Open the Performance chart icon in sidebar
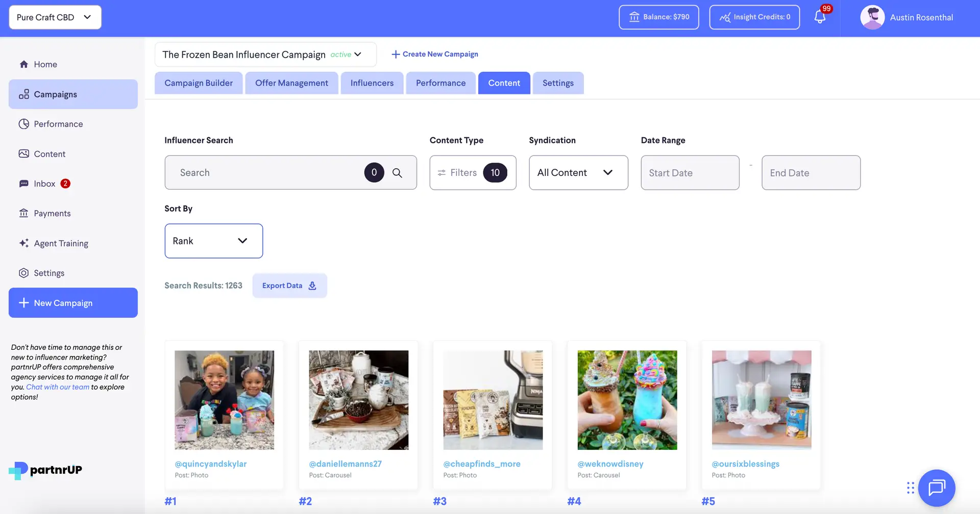The width and height of the screenshot is (980, 514). click(24, 123)
